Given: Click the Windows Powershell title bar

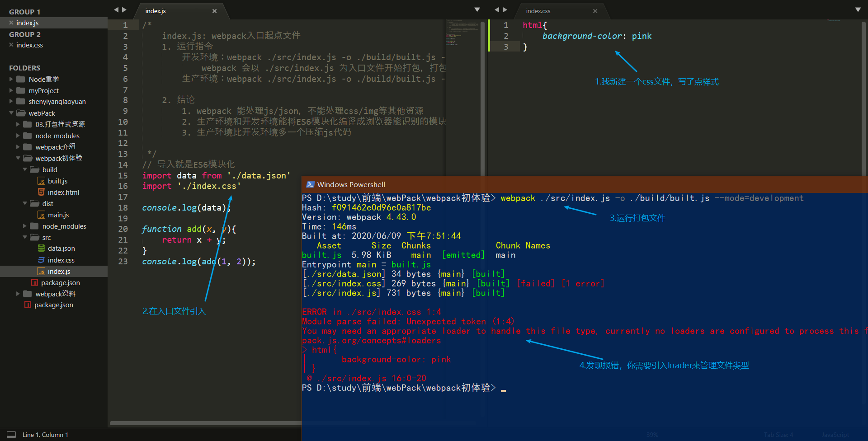Looking at the screenshot, I should pos(585,184).
